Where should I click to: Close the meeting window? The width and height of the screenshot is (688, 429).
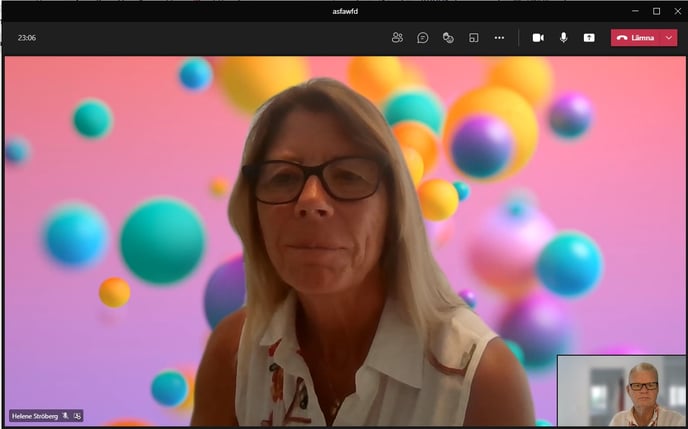coord(677,11)
